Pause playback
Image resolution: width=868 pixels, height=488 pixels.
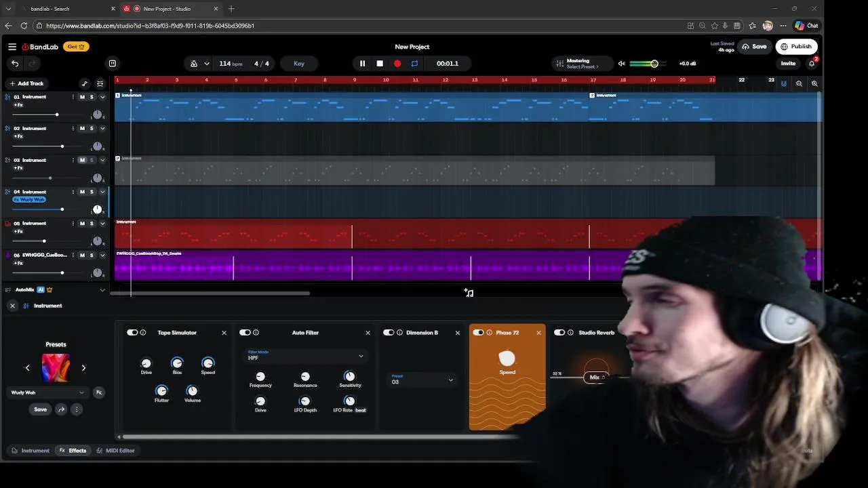pos(362,64)
